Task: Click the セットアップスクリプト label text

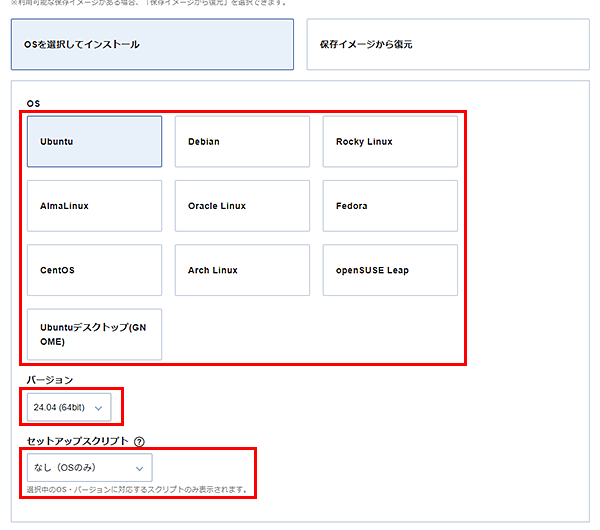Action: click(78, 441)
